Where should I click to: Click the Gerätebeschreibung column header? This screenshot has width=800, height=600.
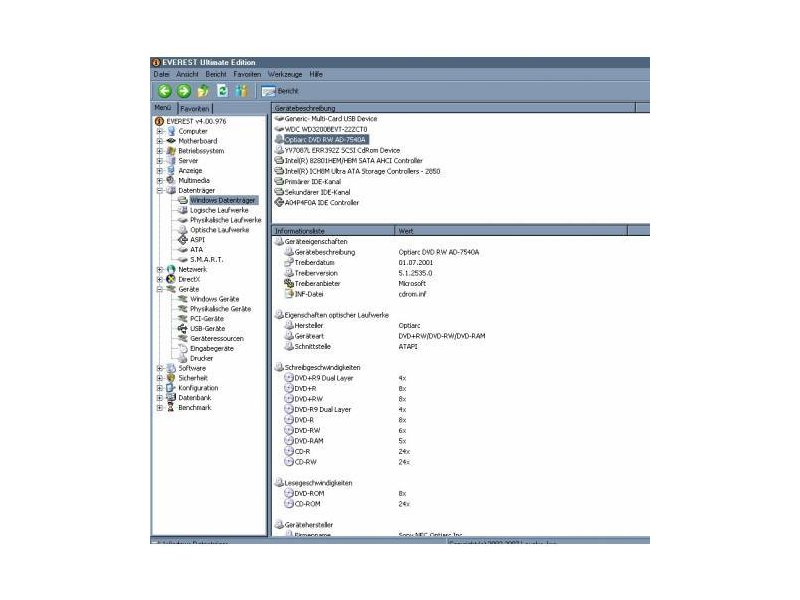coord(454,108)
